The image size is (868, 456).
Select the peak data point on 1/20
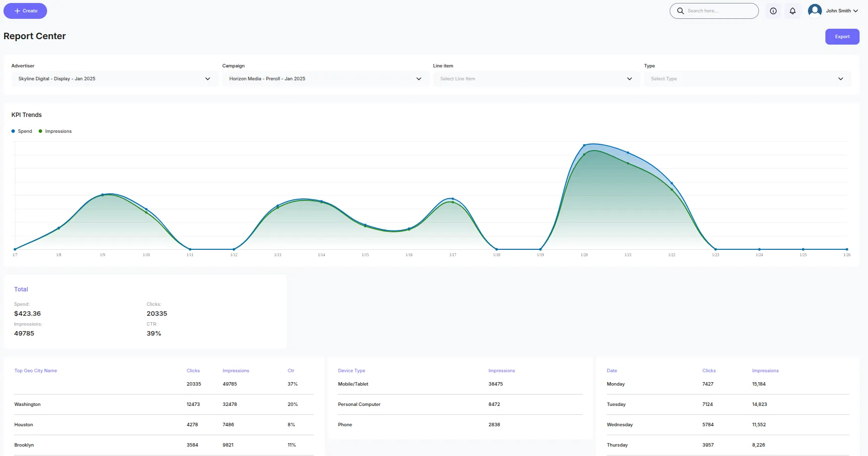click(584, 145)
